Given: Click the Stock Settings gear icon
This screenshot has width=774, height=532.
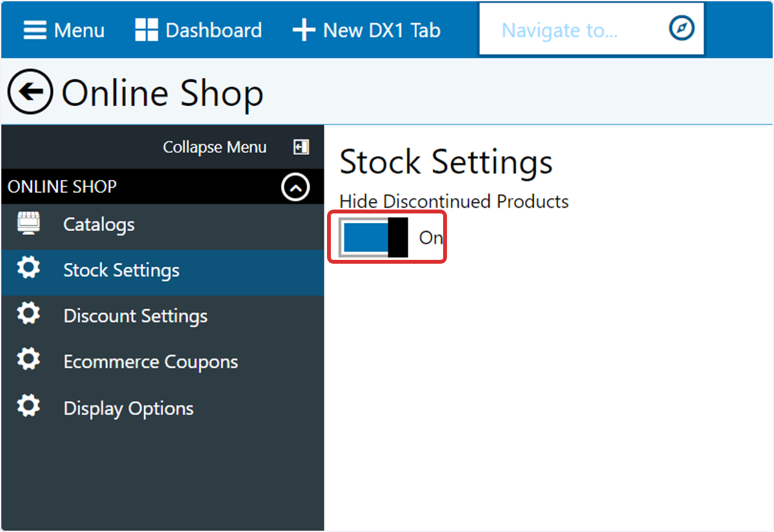Looking at the screenshot, I should (x=28, y=268).
